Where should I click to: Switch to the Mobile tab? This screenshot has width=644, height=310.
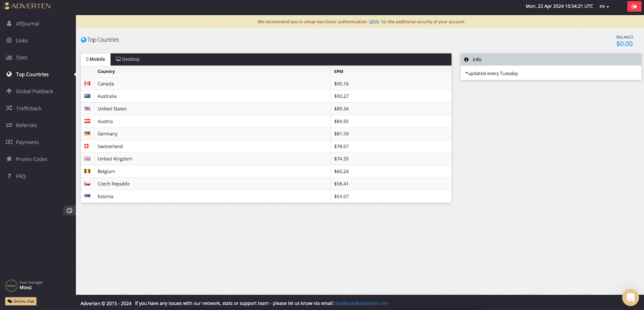(96, 59)
